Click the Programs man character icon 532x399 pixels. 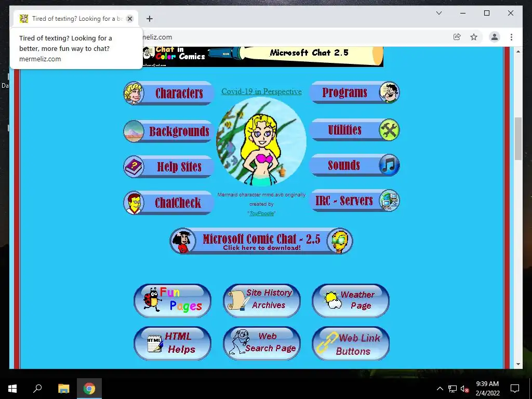point(389,92)
